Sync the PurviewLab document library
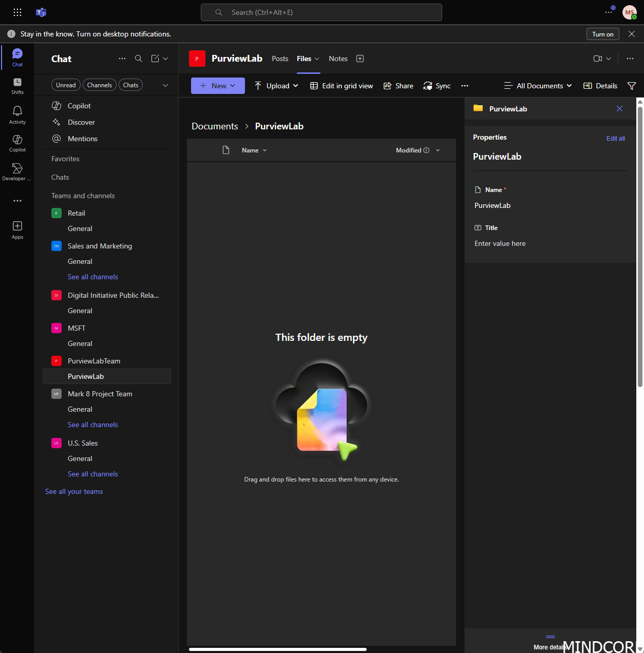Screen dimensions: 644x653 437,86
